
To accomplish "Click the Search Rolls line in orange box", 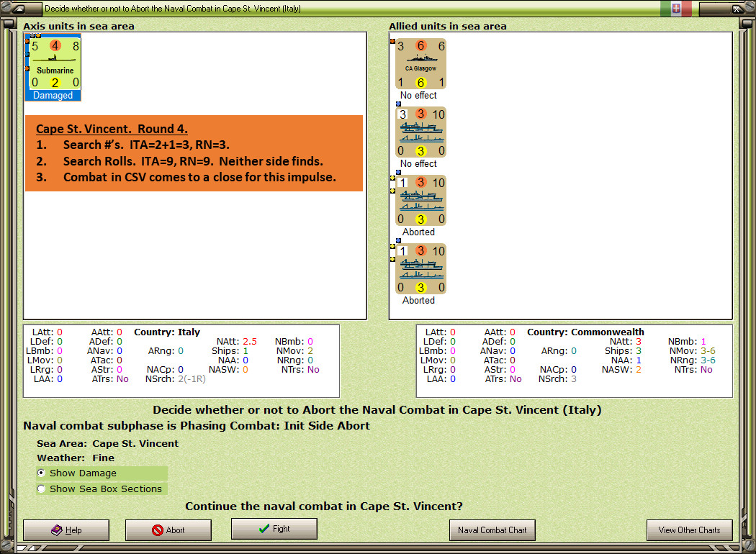I will coord(179,161).
